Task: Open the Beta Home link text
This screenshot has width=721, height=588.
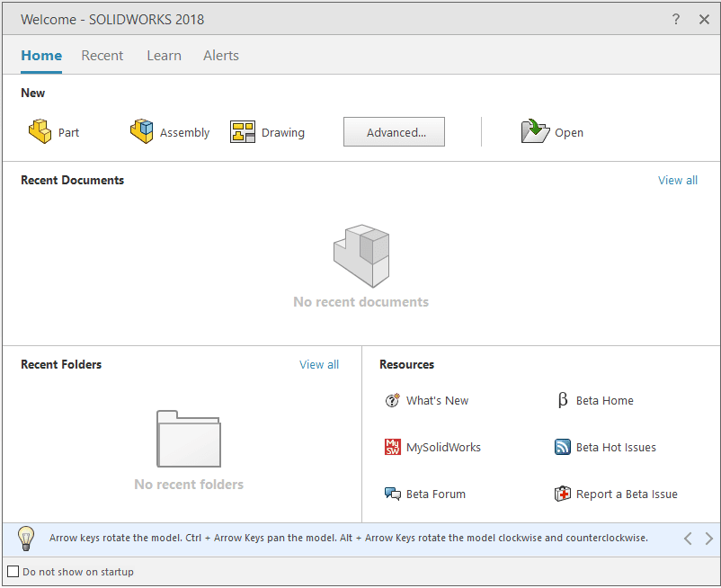Action: (605, 400)
